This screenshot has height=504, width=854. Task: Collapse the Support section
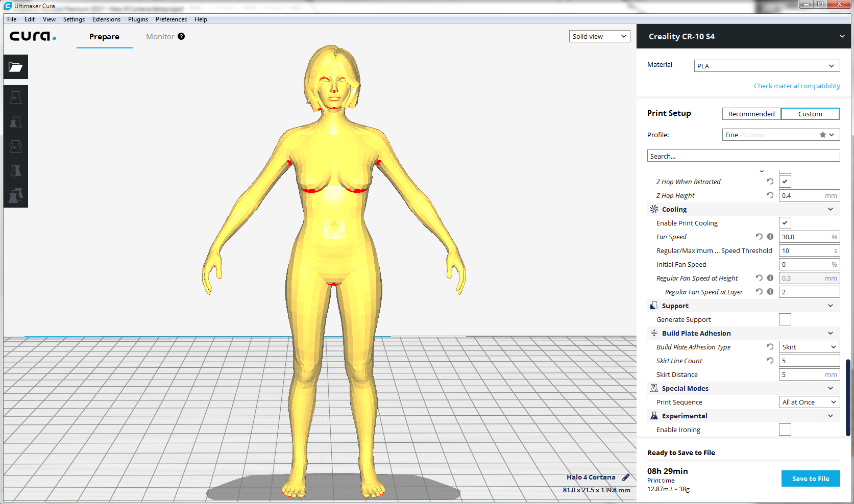pyautogui.click(x=831, y=306)
